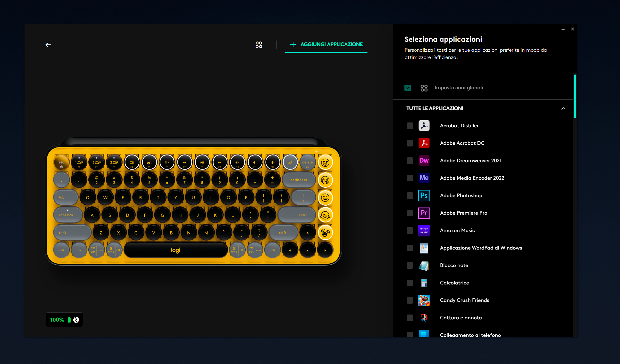Click the Amazon Music app icon
The height and width of the screenshot is (364, 620).
pos(424,231)
